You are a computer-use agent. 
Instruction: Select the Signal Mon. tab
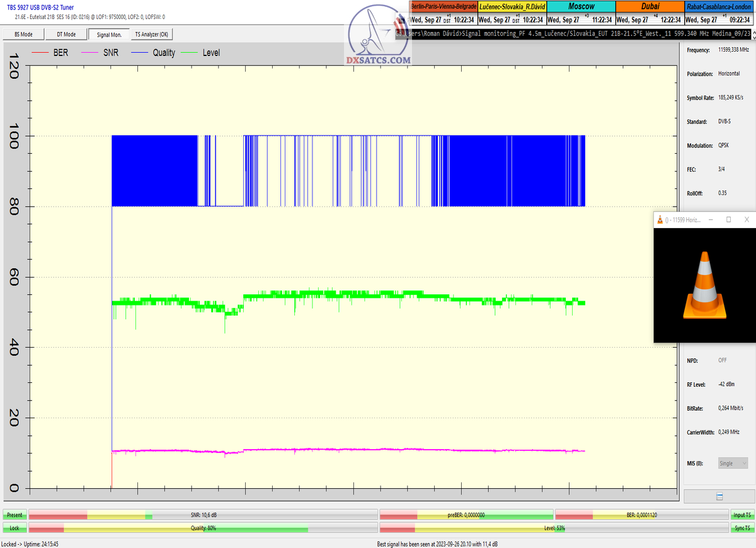(x=109, y=35)
